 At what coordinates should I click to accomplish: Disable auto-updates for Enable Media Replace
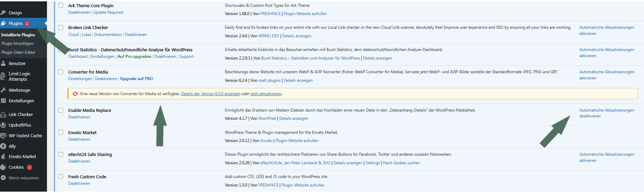(x=607, y=113)
